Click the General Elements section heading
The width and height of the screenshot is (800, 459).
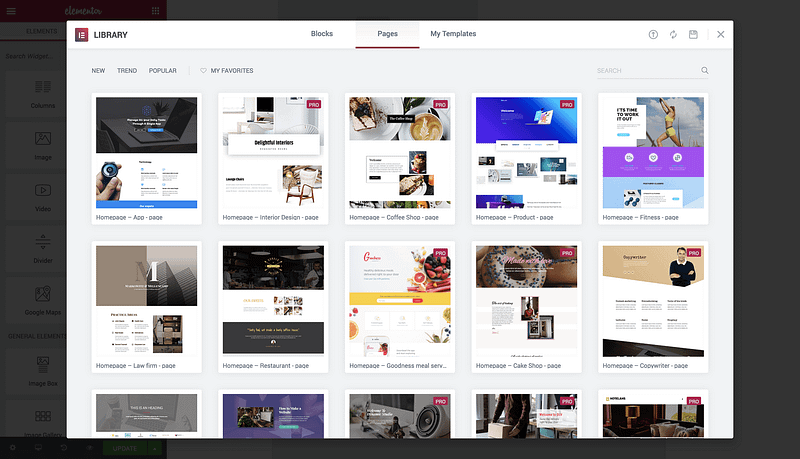pos(37,336)
